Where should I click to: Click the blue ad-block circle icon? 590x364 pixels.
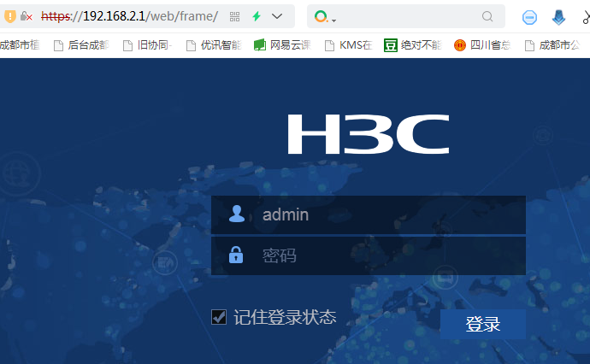coord(529,17)
